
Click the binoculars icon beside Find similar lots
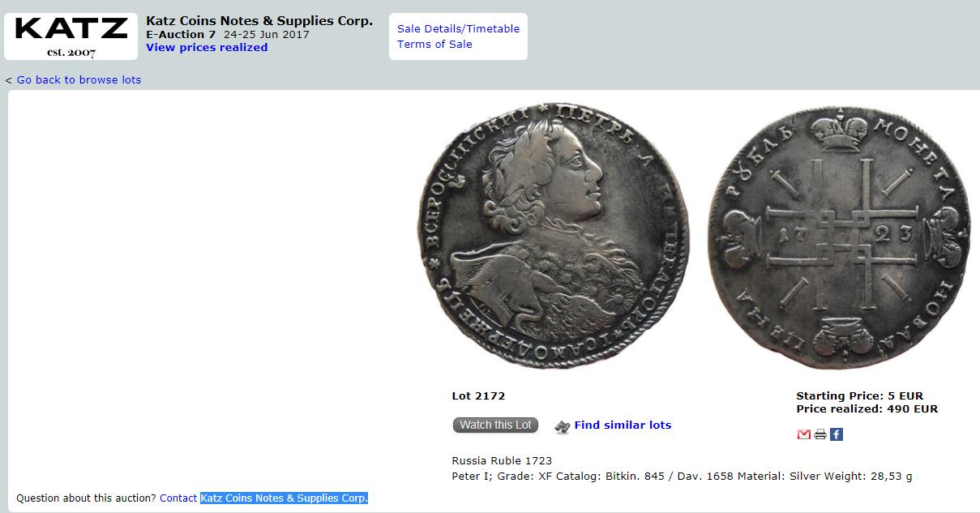[x=562, y=426]
